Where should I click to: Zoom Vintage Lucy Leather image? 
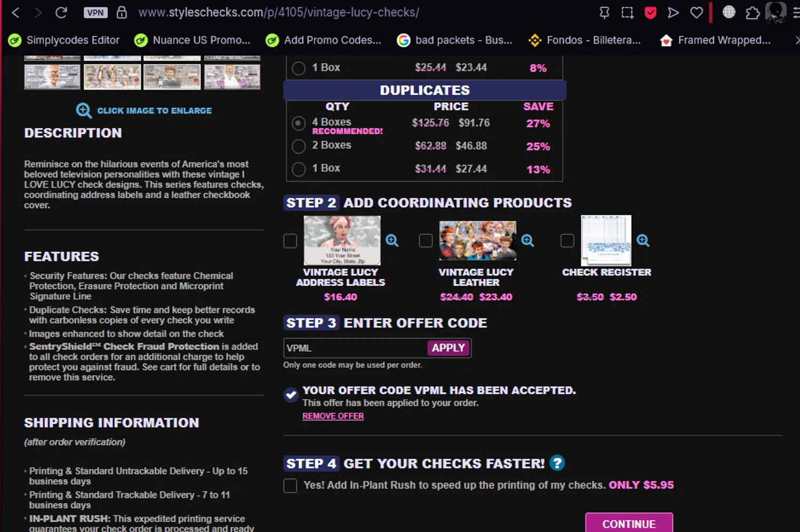click(527, 240)
